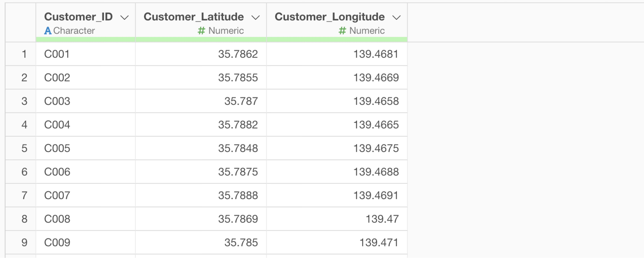Viewport: 644px width, 258px height.
Task: Click the blue Character type icon
Action: [48, 31]
